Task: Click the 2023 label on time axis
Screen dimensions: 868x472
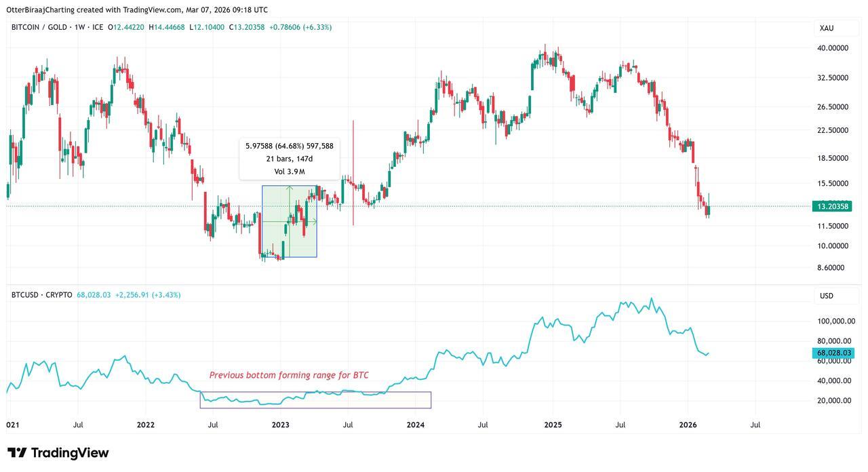Action: point(280,425)
